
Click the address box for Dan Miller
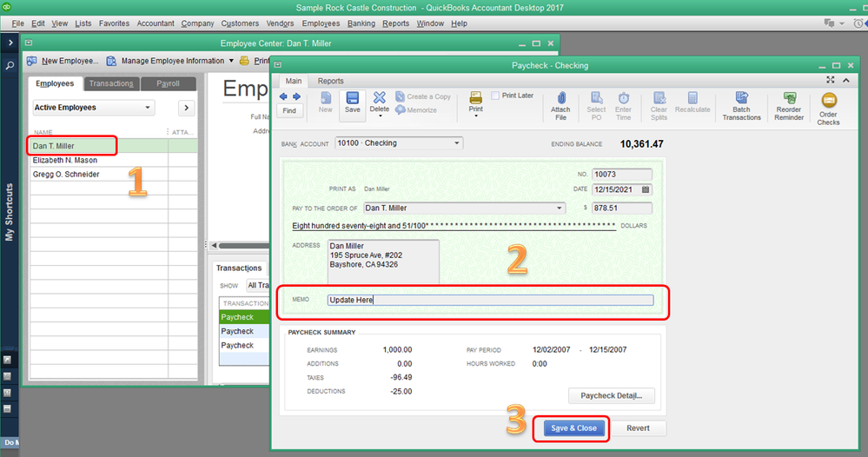[383, 262]
